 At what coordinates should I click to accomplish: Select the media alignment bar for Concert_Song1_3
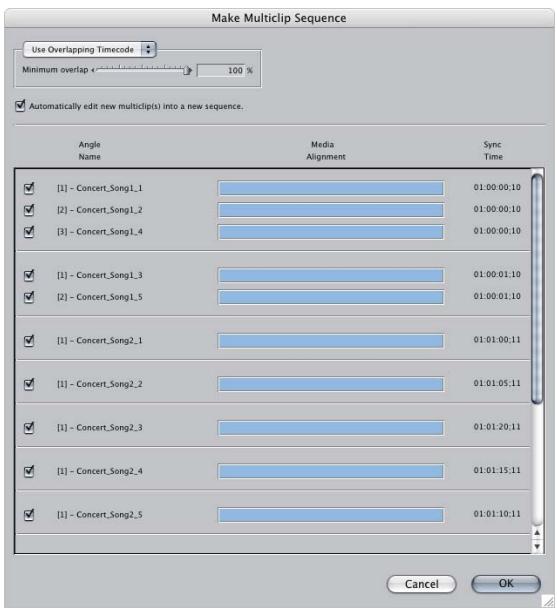[331, 275]
